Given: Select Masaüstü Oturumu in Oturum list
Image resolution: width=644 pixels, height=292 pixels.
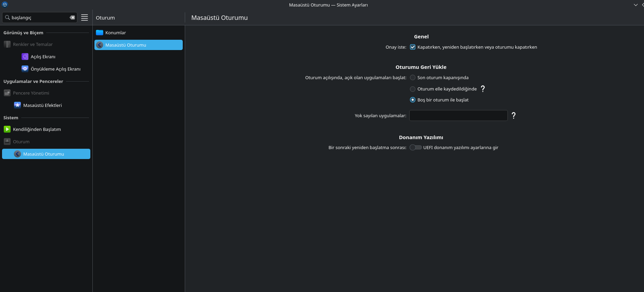Looking at the screenshot, I should point(139,45).
